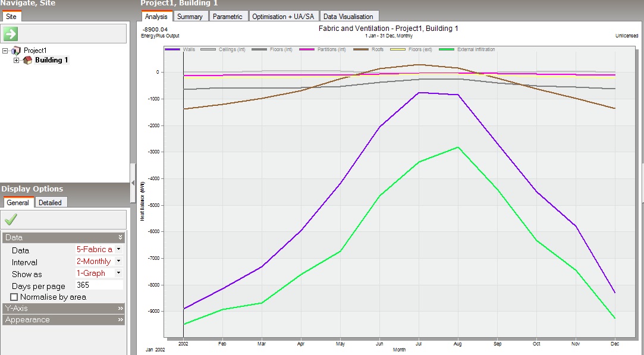Switch to the Data Visualisation tab
The height and width of the screenshot is (355, 644).
[348, 17]
